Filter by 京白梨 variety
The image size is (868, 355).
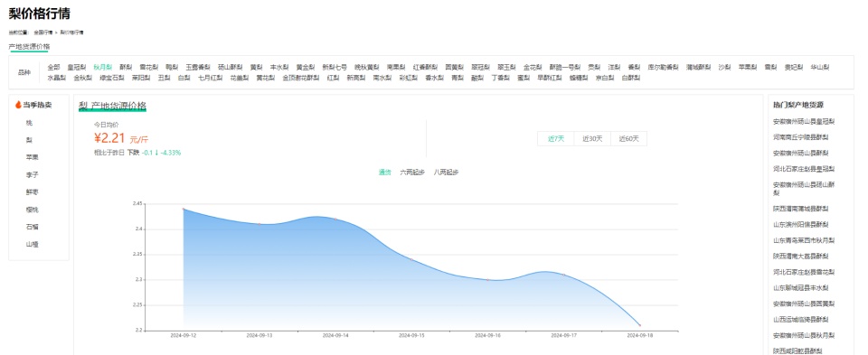point(605,78)
